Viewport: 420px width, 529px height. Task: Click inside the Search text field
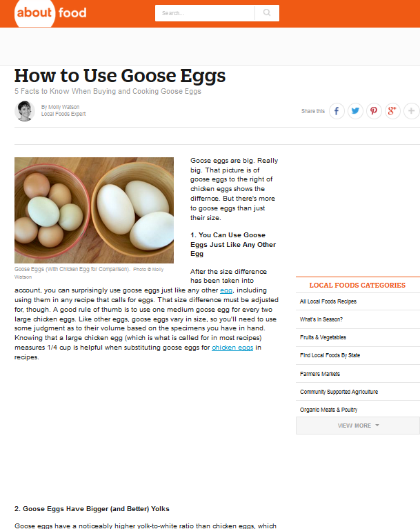(205, 13)
